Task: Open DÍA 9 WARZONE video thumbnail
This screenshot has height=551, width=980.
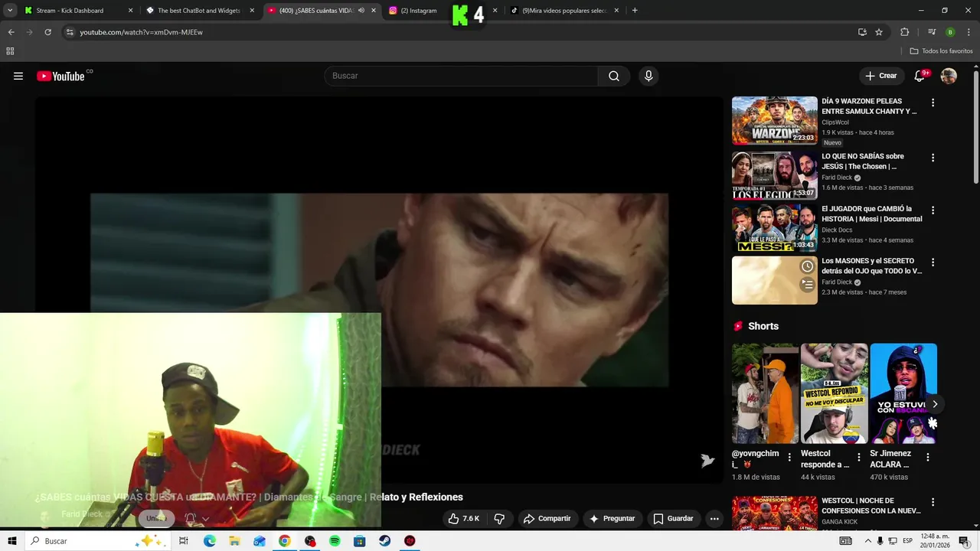Action: [x=775, y=120]
